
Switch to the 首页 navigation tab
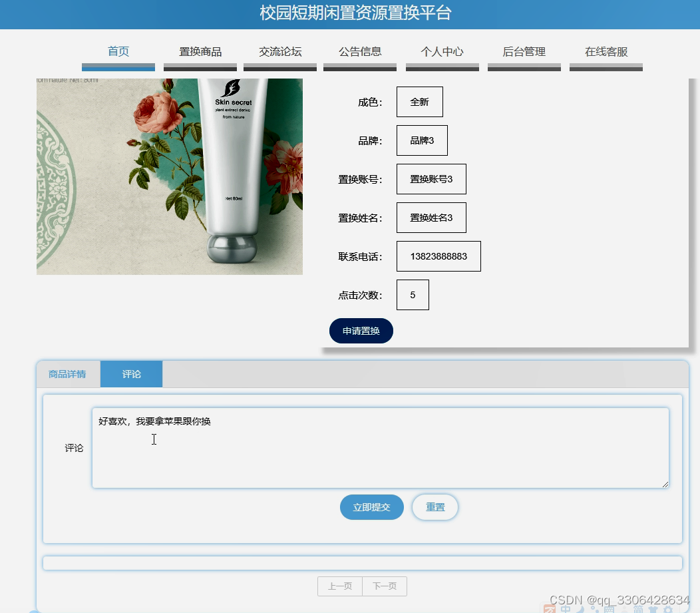[x=118, y=50]
